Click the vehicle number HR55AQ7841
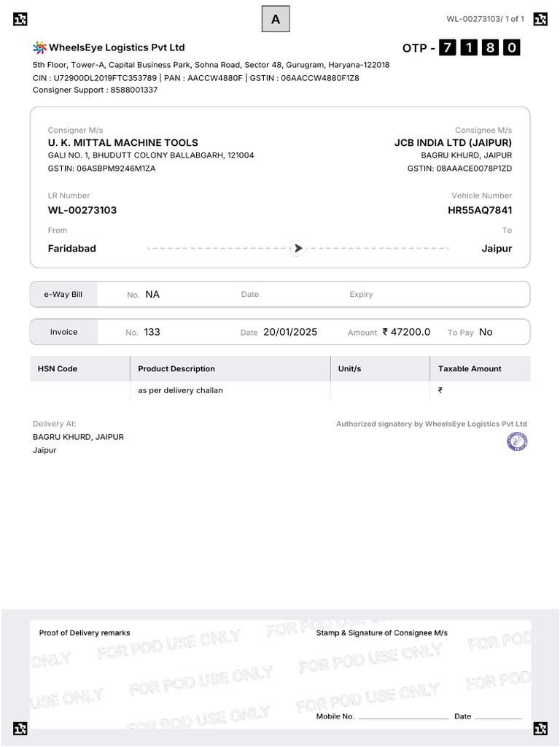This screenshot has width=560, height=747. pyautogui.click(x=480, y=210)
